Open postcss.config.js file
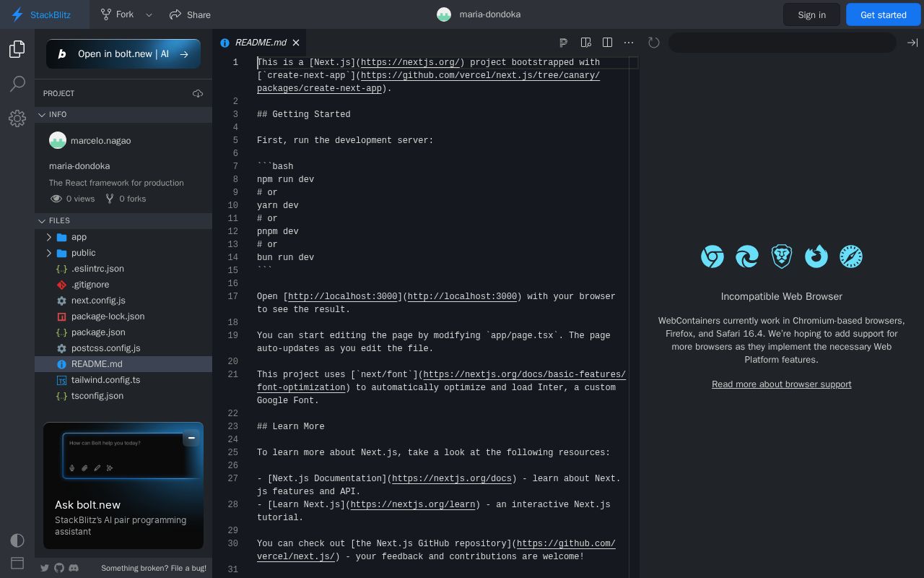924x578 pixels. click(123, 348)
